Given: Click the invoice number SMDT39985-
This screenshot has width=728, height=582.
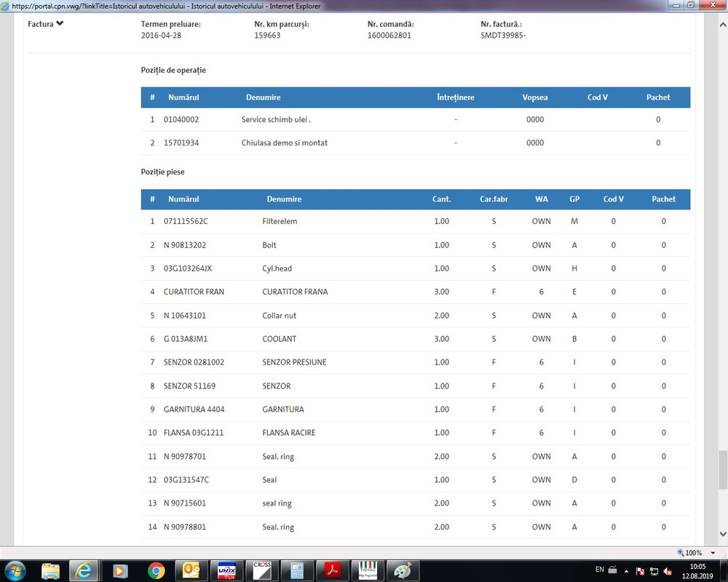Looking at the screenshot, I should coord(503,35).
